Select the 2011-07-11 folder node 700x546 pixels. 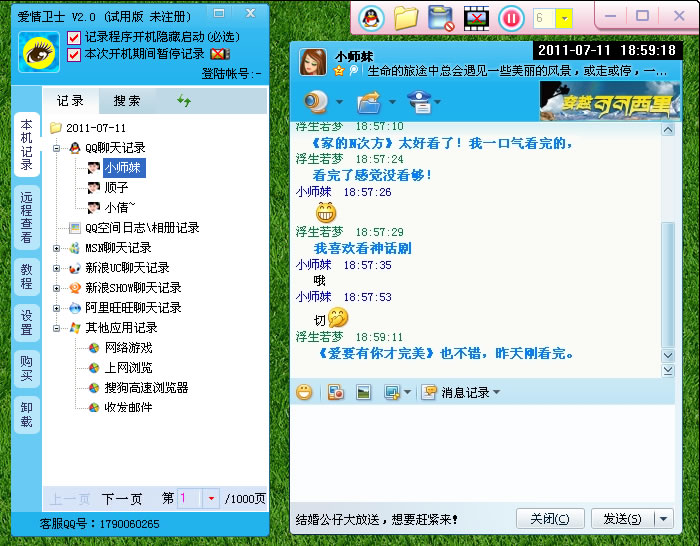[88, 128]
